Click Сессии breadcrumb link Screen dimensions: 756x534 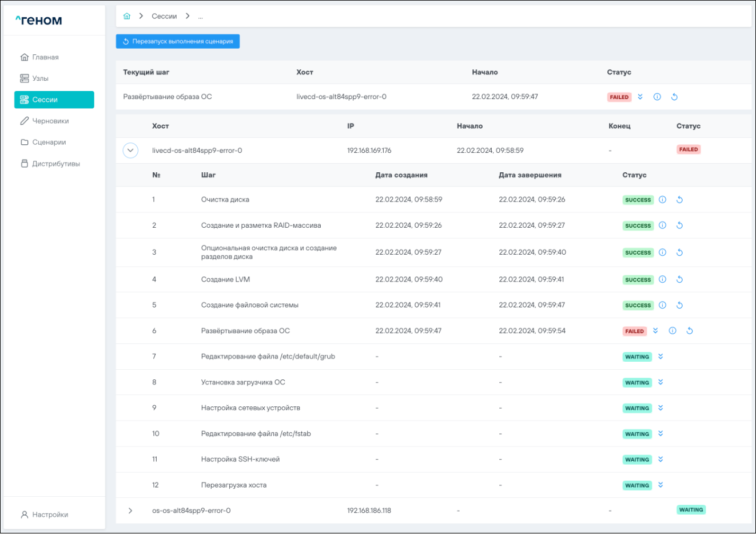tap(164, 16)
